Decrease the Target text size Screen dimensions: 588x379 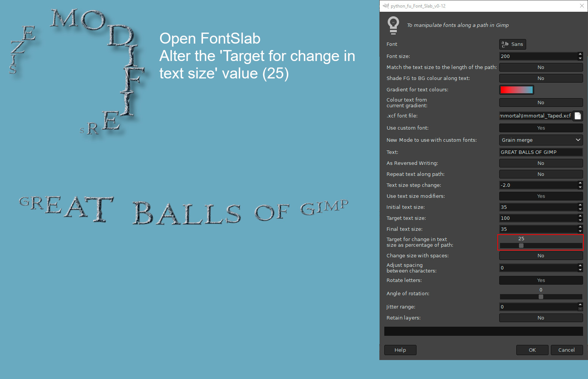coord(580,220)
